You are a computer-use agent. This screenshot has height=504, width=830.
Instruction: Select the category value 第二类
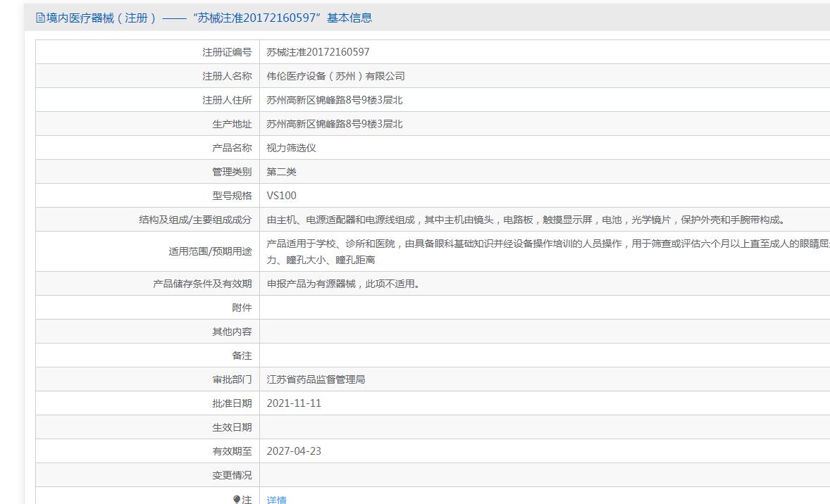(x=281, y=171)
